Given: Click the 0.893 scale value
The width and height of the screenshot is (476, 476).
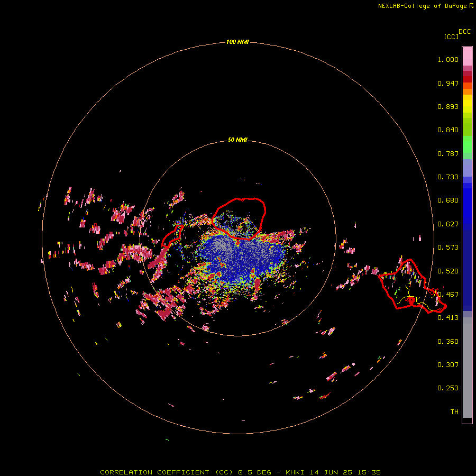Looking at the screenshot, I should coord(448,106).
